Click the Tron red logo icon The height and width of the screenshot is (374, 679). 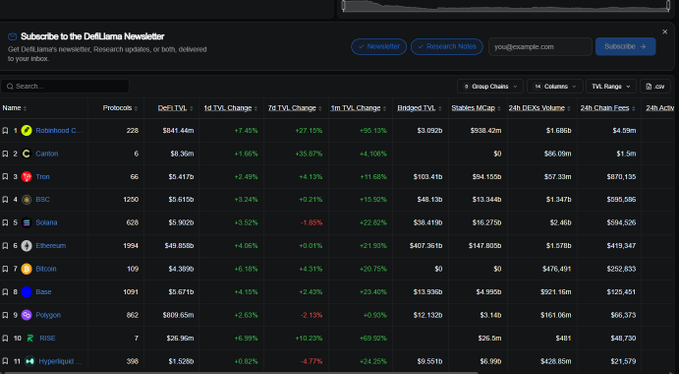click(x=26, y=177)
